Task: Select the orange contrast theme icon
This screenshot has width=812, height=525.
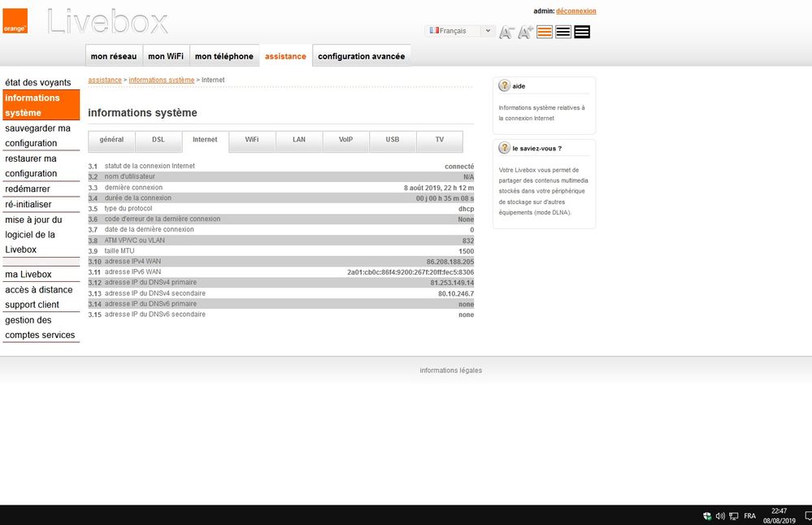Action: (x=545, y=32)
